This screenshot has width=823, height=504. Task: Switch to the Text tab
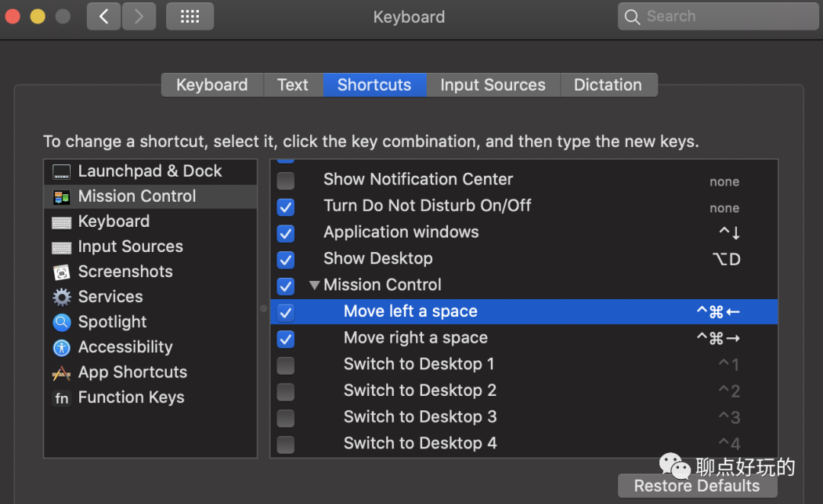click(x=293, y=85)
